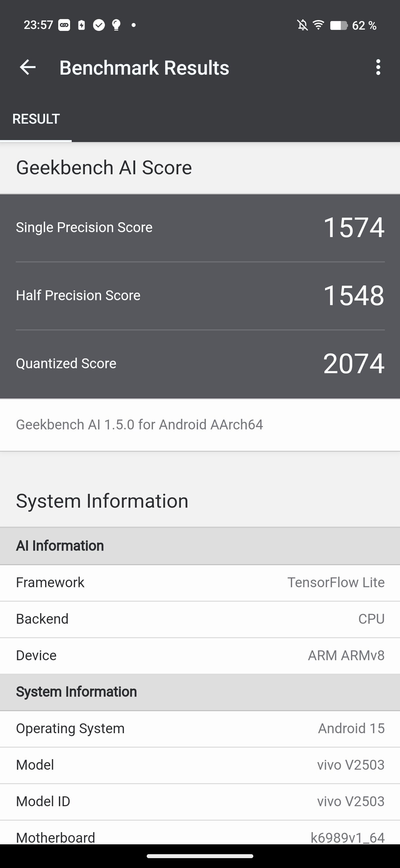Tap the lightbulb status bar icon
This screenshot has width=400, height=868.
pyautogui.click(x=116, y=25)
